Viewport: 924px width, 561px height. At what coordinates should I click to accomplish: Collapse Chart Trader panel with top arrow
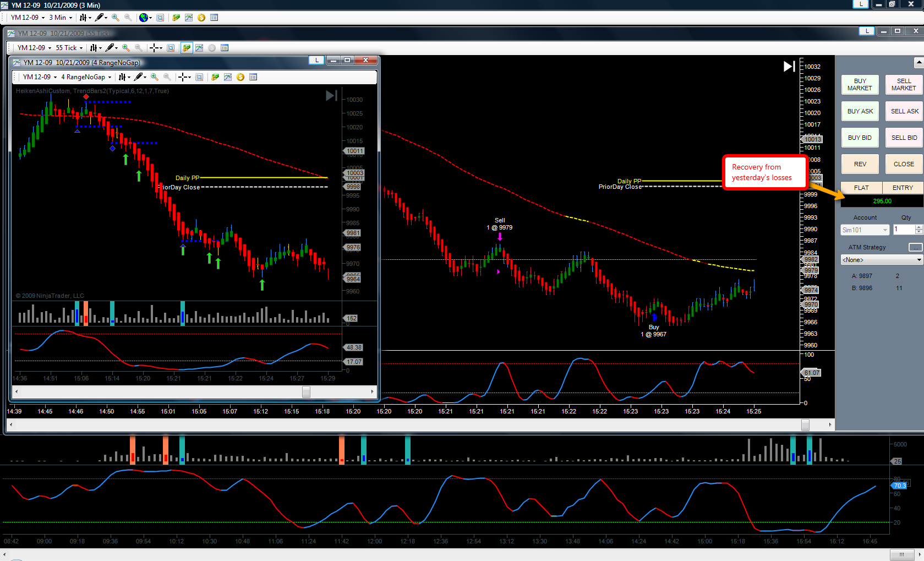918,62
